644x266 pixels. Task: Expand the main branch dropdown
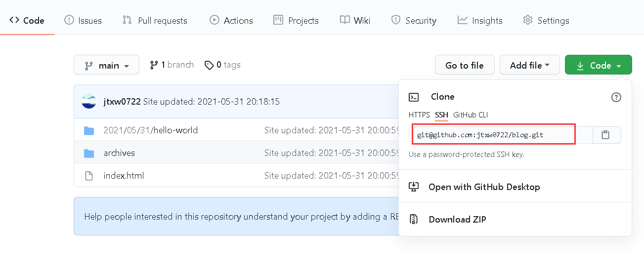point(106,65)
